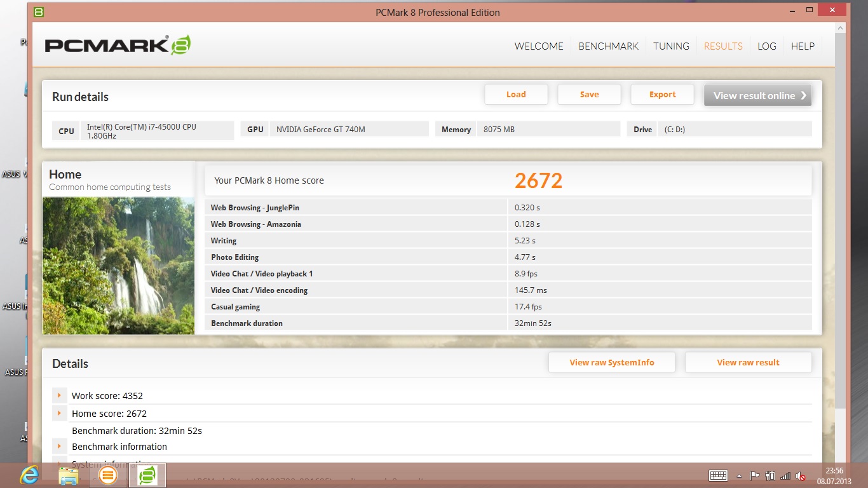Export the benchmark result
868x488 pixels.
[662, 94]
